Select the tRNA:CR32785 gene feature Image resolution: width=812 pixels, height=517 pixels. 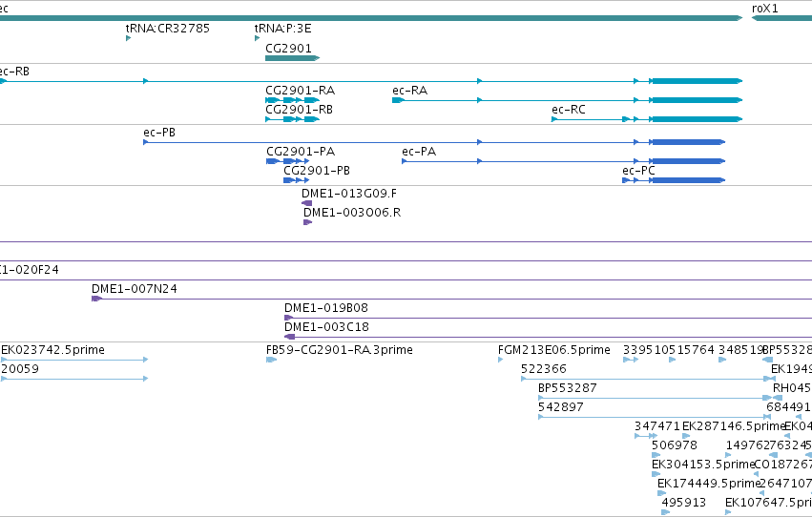tap(129, 38)
